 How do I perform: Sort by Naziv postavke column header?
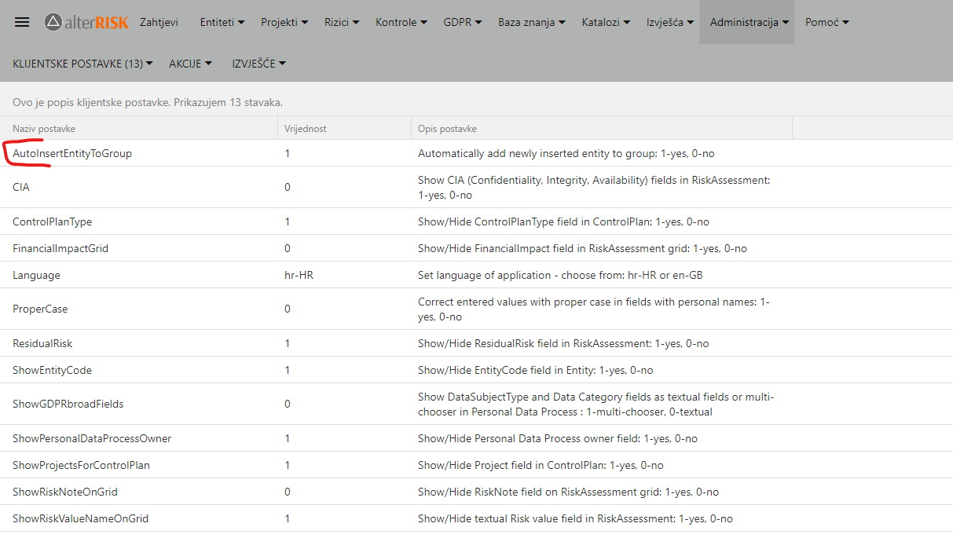(x=44, y=129)
